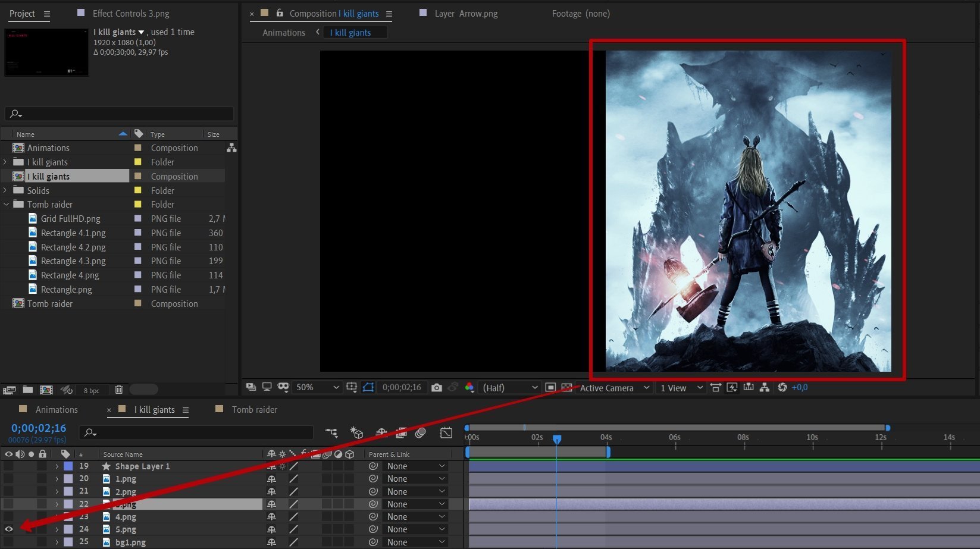Image resolution: width=980 pixels, height=549 pixels.
Task: Show layer 2.png via eye box
Action: click(x=8, y=491)
